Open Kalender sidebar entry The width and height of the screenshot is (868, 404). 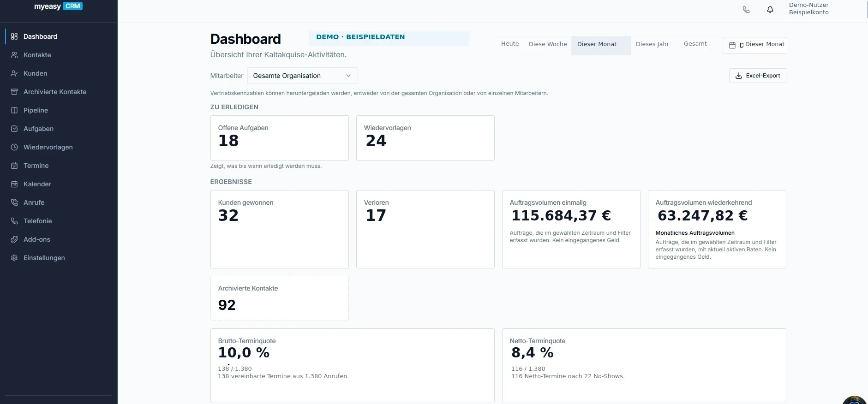point(59,184)
